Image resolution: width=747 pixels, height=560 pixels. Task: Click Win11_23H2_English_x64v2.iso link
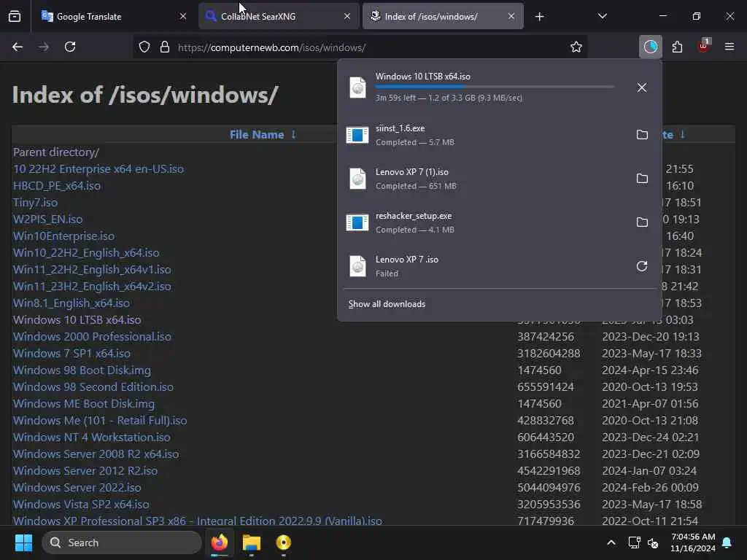92,286
